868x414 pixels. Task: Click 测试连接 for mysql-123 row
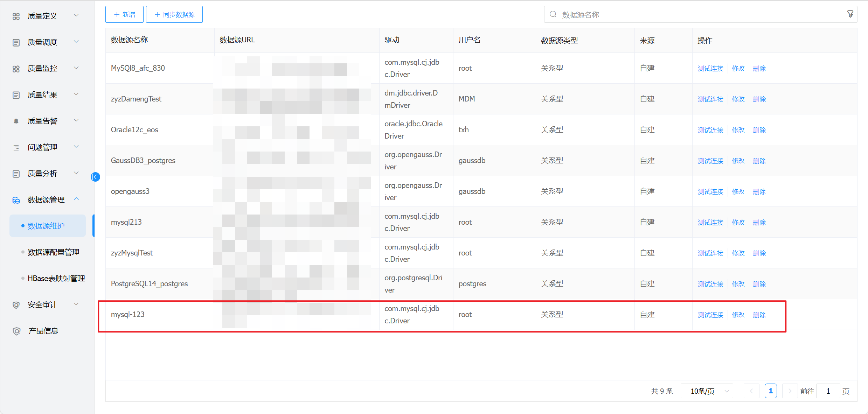click(x=710, y=315)
